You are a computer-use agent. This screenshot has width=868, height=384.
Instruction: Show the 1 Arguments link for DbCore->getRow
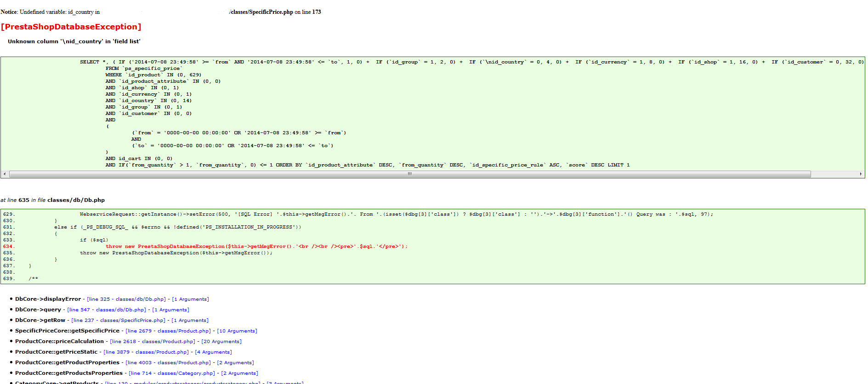pos(190,320)
